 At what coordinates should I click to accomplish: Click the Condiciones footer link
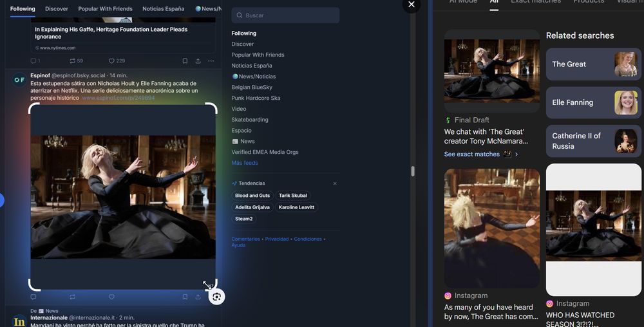[308, 239]
